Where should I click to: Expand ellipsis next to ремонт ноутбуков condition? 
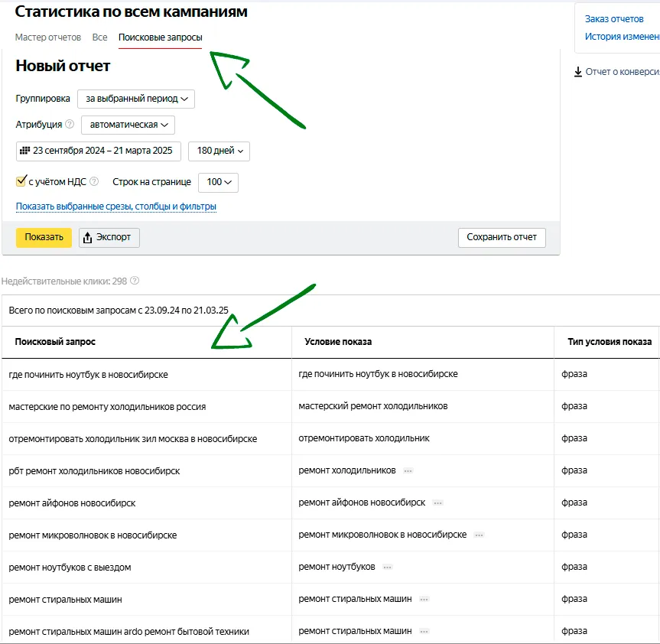(387, 568)
